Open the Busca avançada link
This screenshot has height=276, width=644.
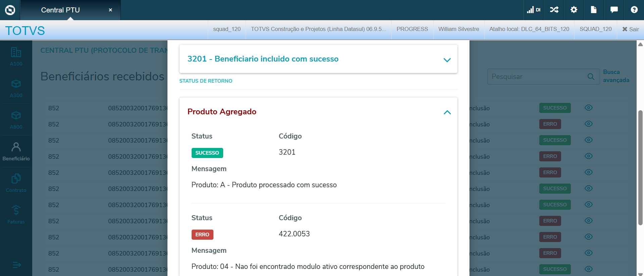616,76
